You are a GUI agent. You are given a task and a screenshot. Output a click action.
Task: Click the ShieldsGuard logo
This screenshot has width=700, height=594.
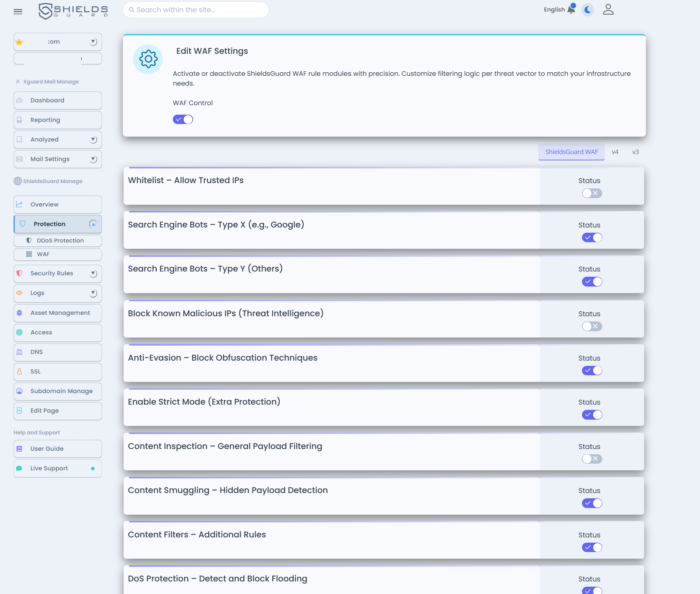coord(73,11)
